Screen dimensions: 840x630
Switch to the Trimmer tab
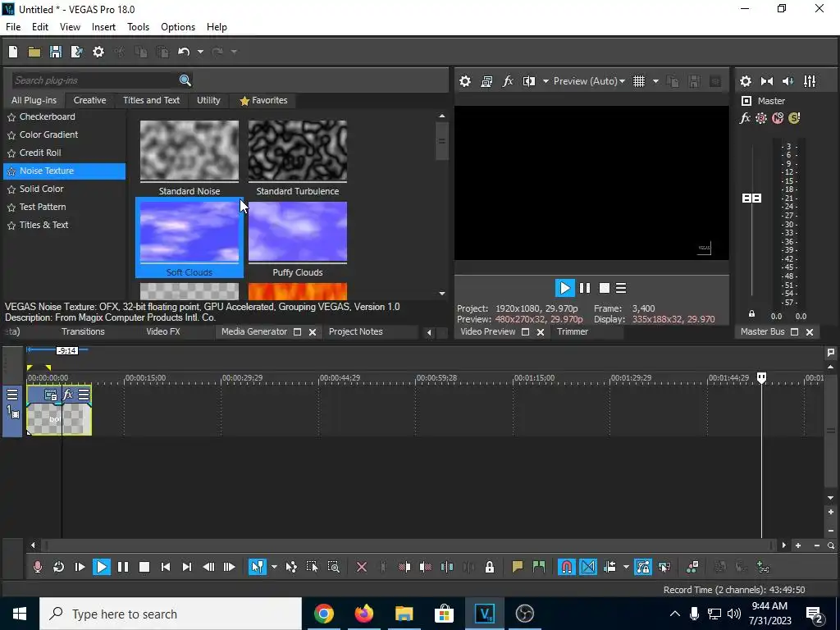[x=572, y=331]
